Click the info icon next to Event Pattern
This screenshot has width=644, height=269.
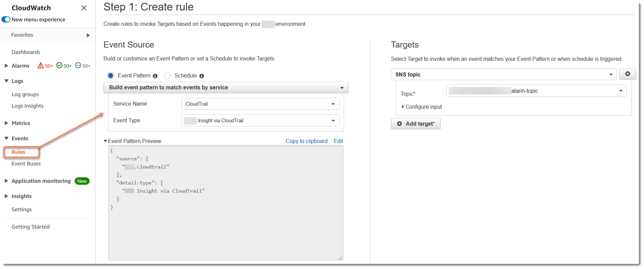click(155, 76)
